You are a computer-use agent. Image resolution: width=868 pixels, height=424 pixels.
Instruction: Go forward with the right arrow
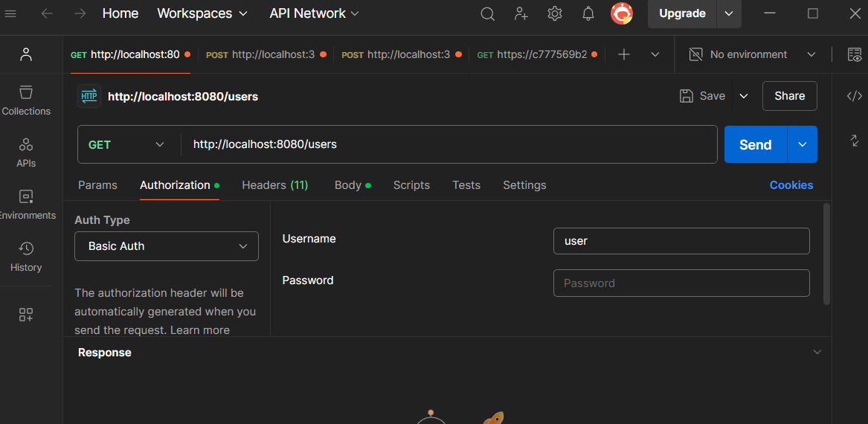click(80, 14)
